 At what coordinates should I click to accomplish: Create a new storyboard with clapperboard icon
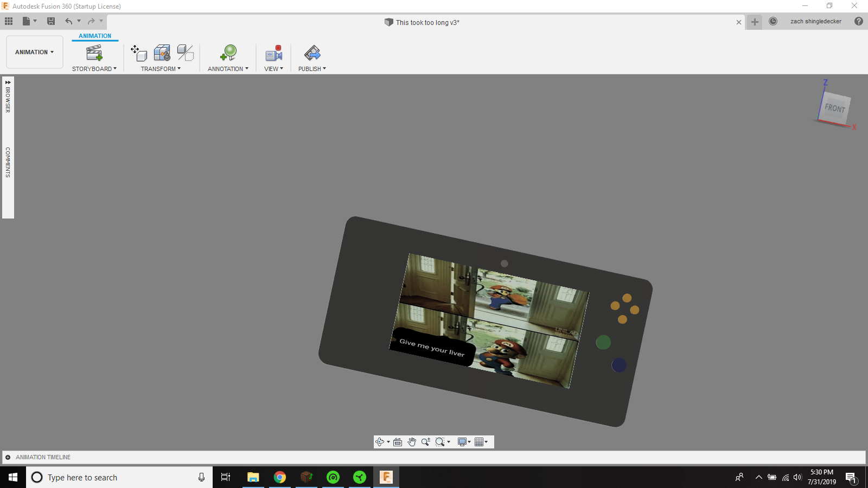click(x=94, y=53)
